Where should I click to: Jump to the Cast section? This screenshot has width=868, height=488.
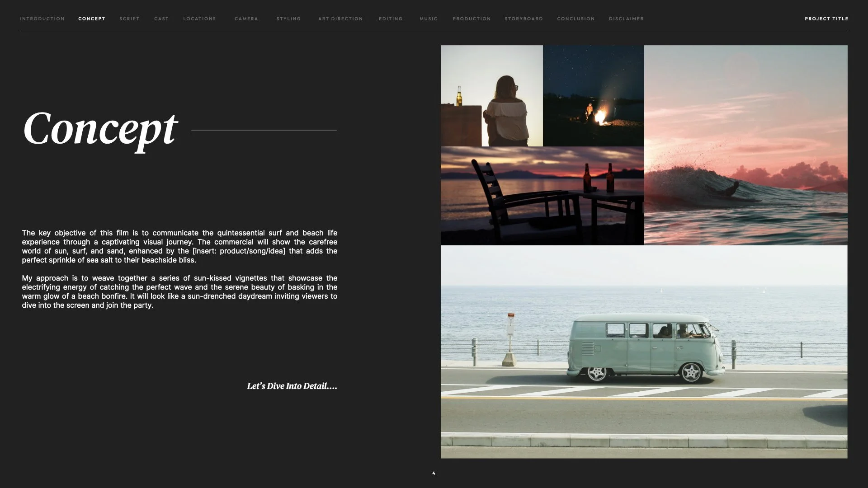tap(161, 19)
